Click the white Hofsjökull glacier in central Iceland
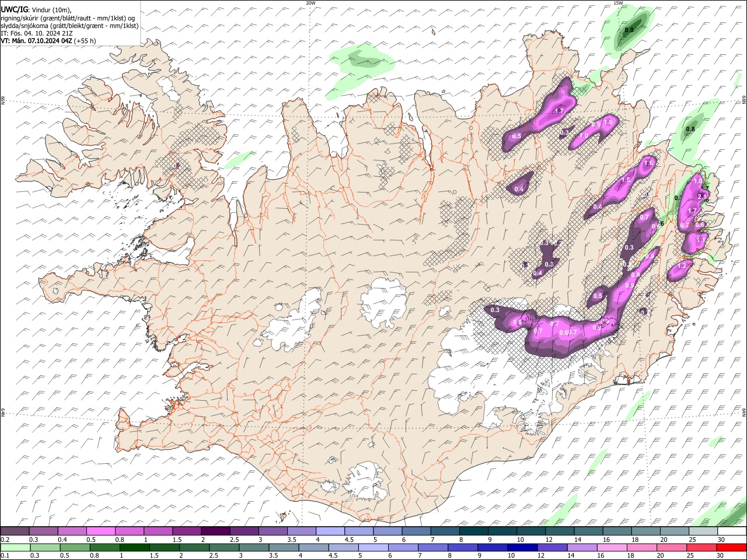 tap(383, 303)
